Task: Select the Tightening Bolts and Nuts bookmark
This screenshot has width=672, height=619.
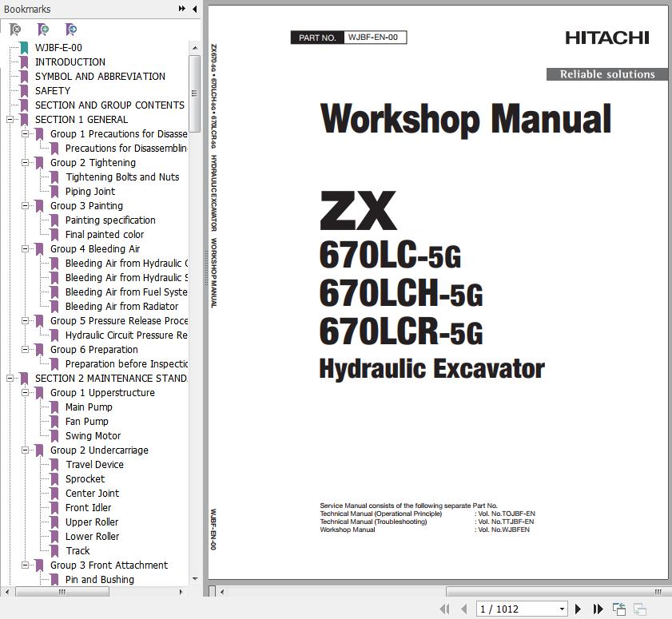Action: point(122,177)
